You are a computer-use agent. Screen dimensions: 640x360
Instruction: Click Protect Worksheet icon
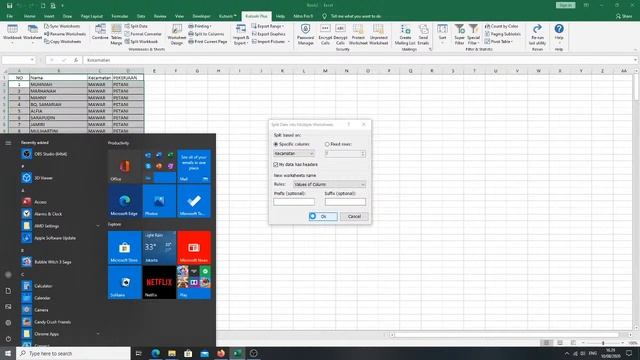(x=358, y=34)
